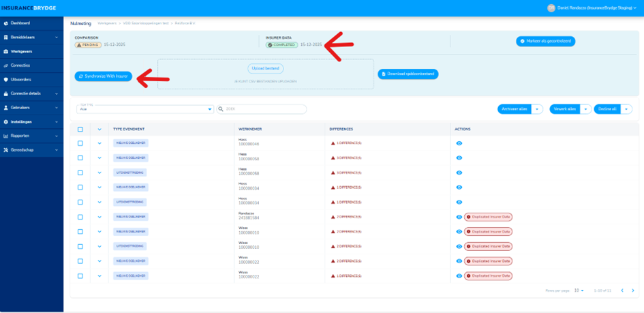Click the user avatar in the top bar
This screenshot has width=644, height=313.
551,8
